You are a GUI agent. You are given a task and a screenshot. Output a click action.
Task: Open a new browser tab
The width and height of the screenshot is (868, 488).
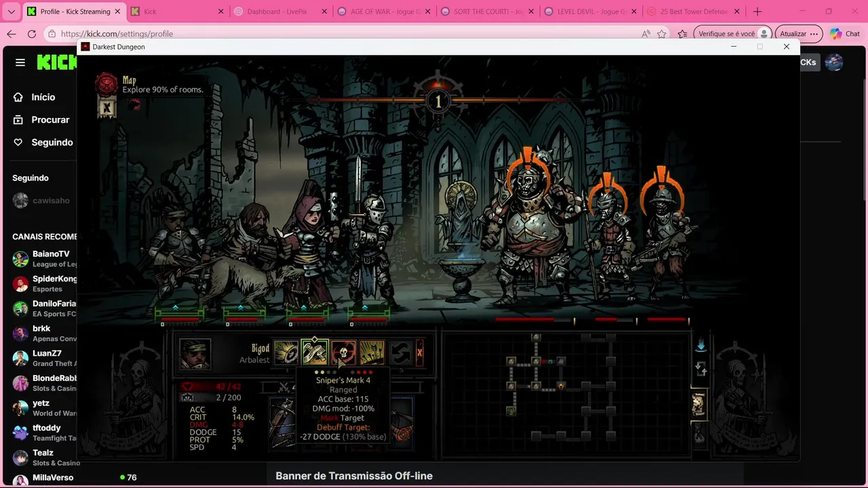757,12
